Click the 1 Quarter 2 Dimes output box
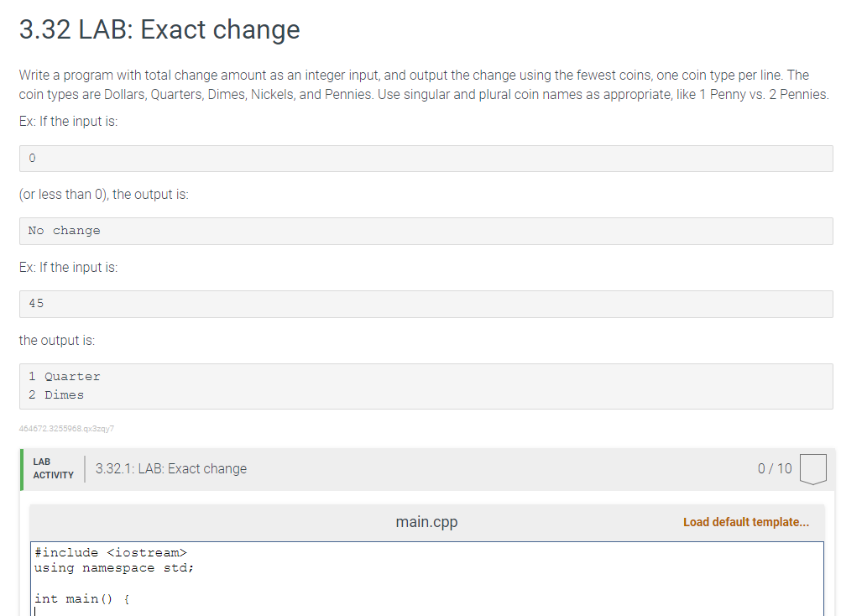This screenshot has height=616, width=867. point(426,385)
